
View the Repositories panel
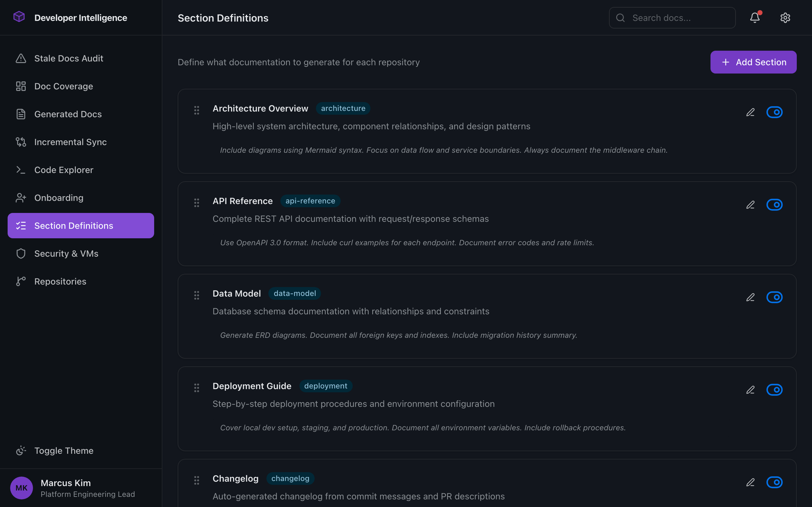tap(60, 281)
